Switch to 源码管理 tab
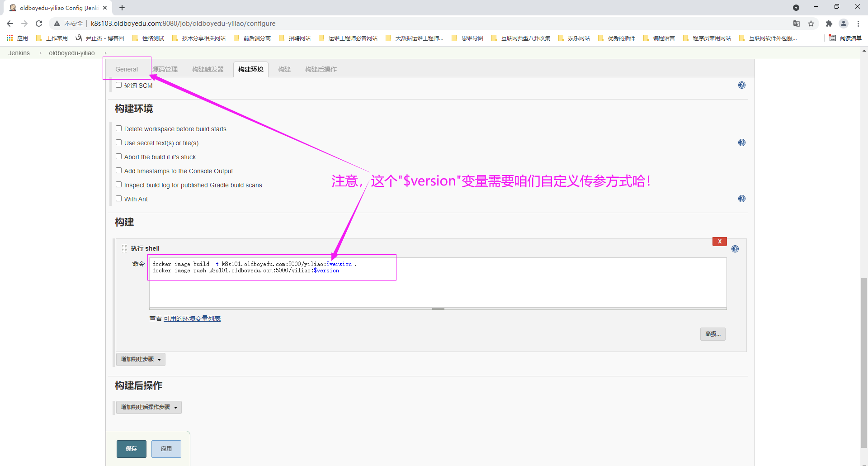The image size is (868, 466). (165, 69)
